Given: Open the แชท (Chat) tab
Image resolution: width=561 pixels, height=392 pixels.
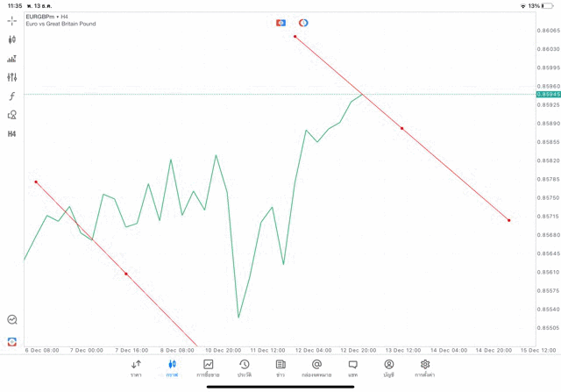Looking at the screenshot, I should pos(352,367).
